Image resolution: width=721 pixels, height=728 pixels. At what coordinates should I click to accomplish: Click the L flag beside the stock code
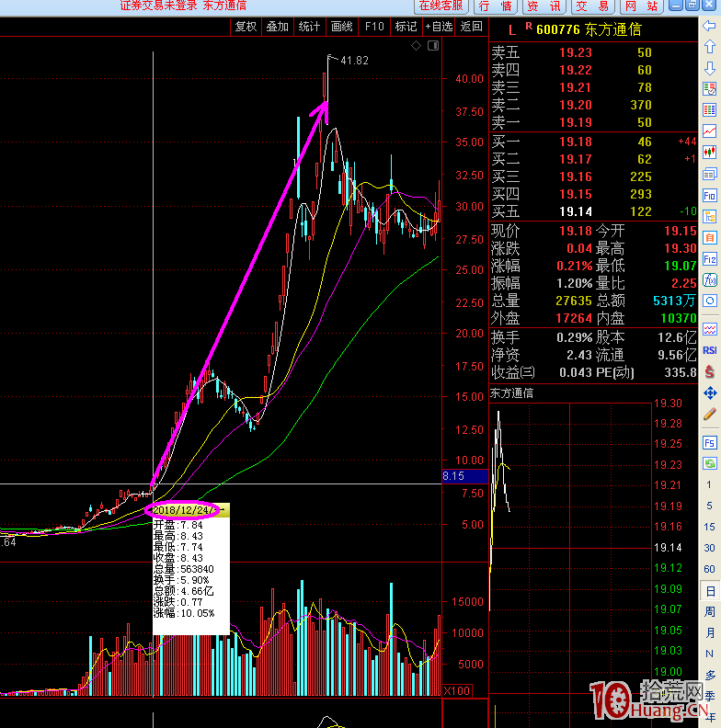512,30
